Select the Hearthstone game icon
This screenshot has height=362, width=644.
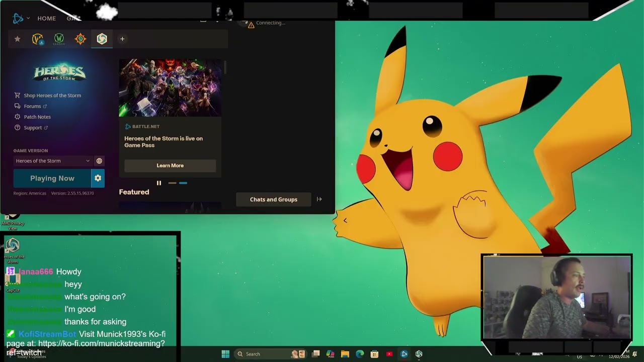click(80, 39)
